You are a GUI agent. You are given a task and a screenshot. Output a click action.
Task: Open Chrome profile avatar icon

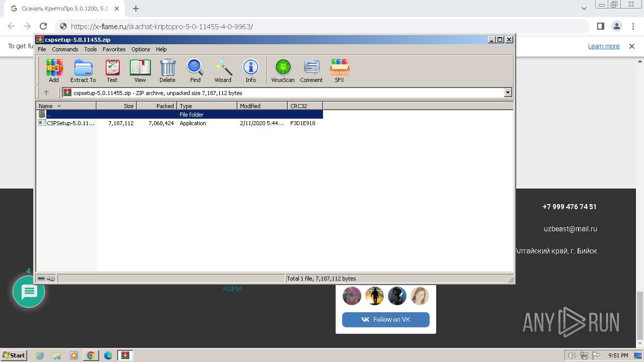[x=617, y=27]
